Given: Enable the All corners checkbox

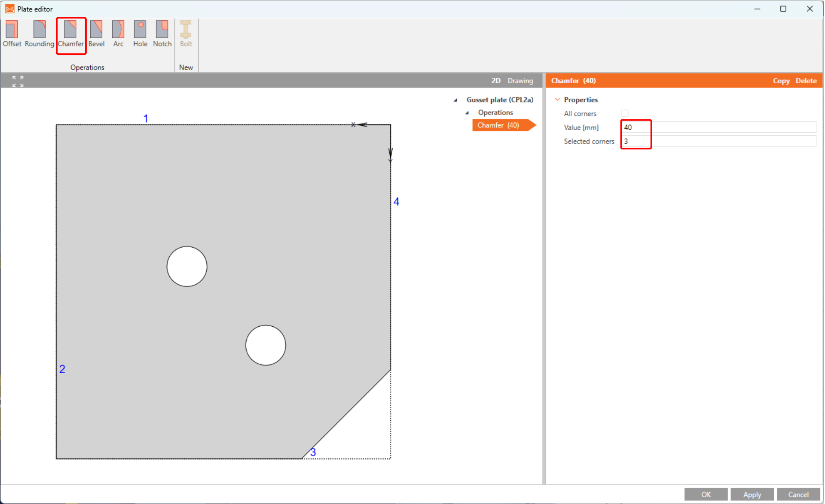Looking at the screenshot, I should point(625,113).
